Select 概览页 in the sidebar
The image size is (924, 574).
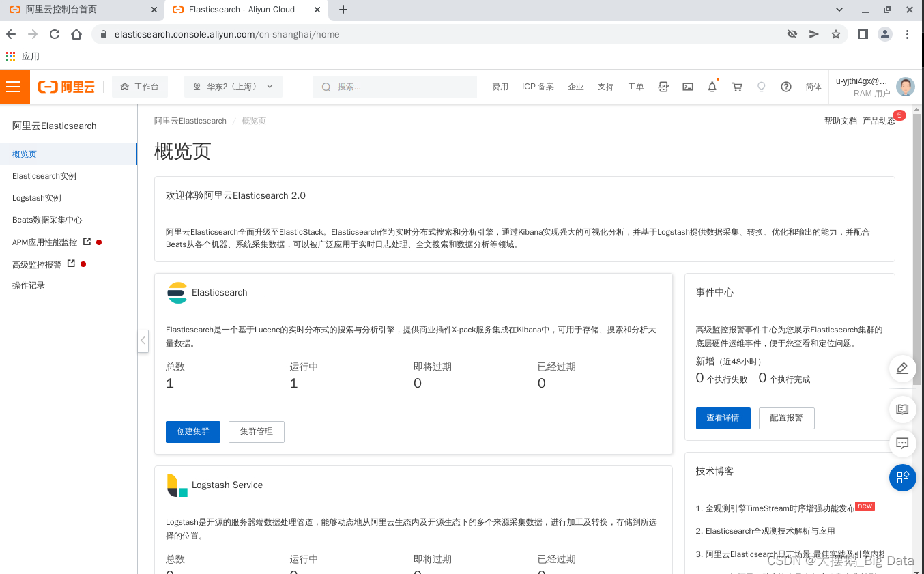coord(68,154)
